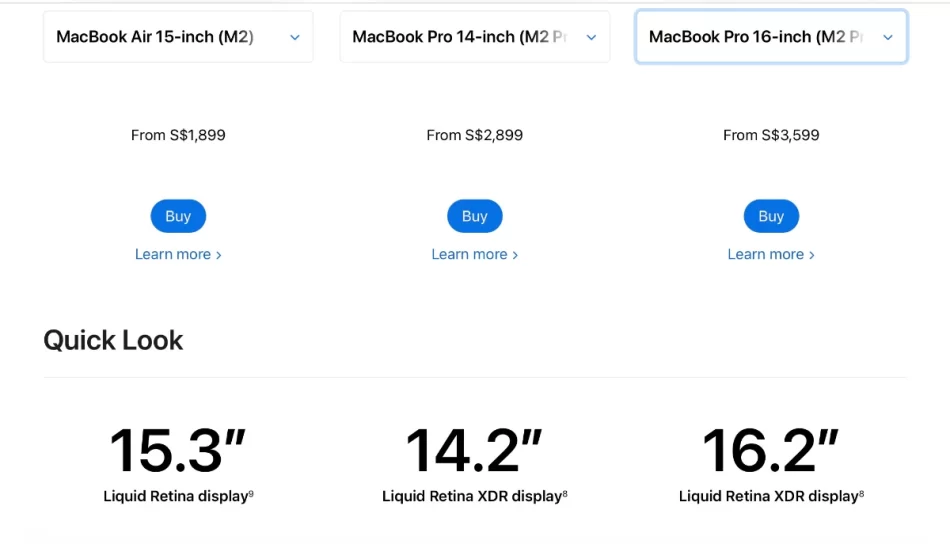The width and height of the screenshot is (950, 544).
Task: Expand the MacBook Pro 14-inch model selector
Action: click(474, 37)
